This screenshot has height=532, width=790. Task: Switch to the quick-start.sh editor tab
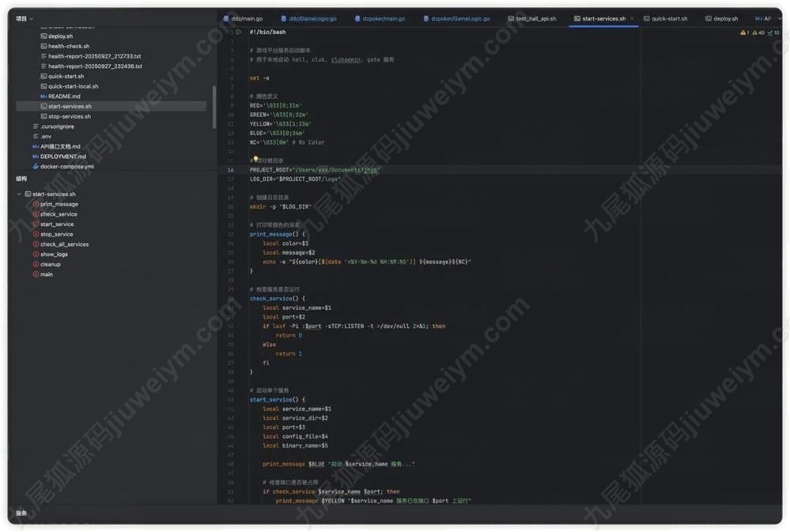click(x=669, y=18)
